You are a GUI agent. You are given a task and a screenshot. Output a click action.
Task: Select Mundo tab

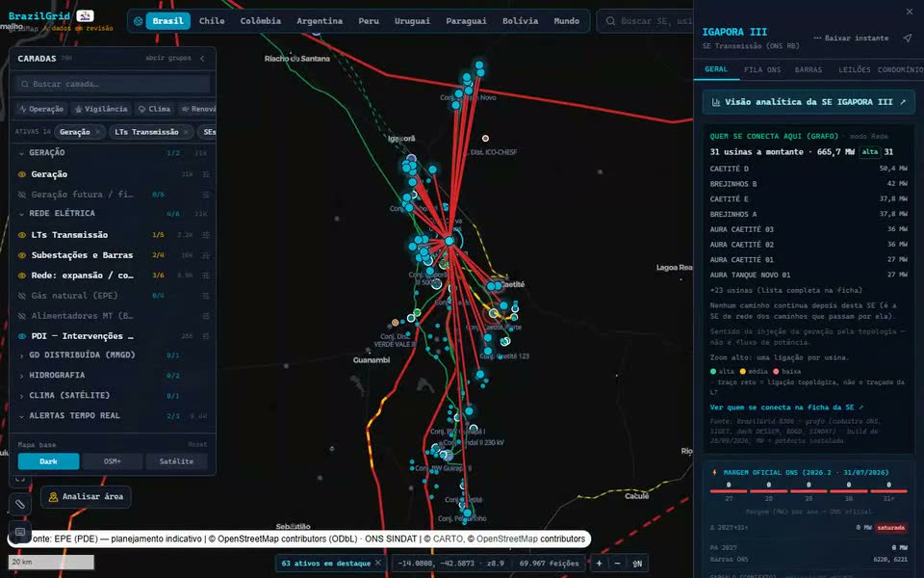[x=566, y=21]
